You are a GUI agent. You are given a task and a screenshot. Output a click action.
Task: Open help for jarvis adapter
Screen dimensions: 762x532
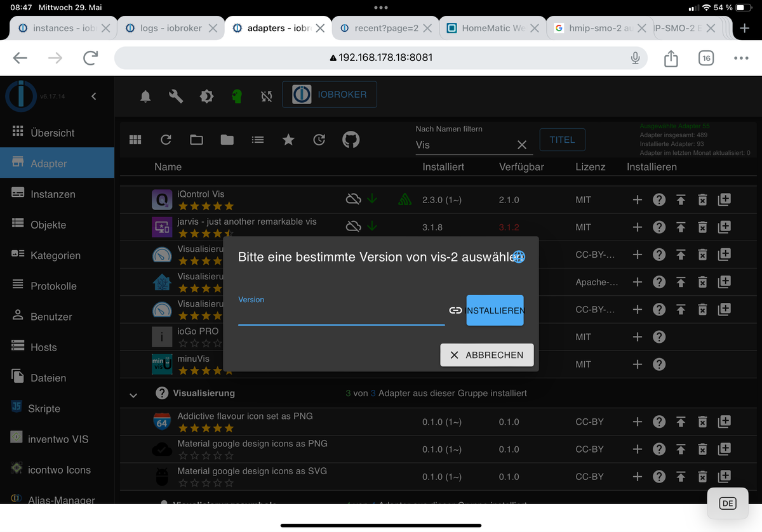[659, 227]
